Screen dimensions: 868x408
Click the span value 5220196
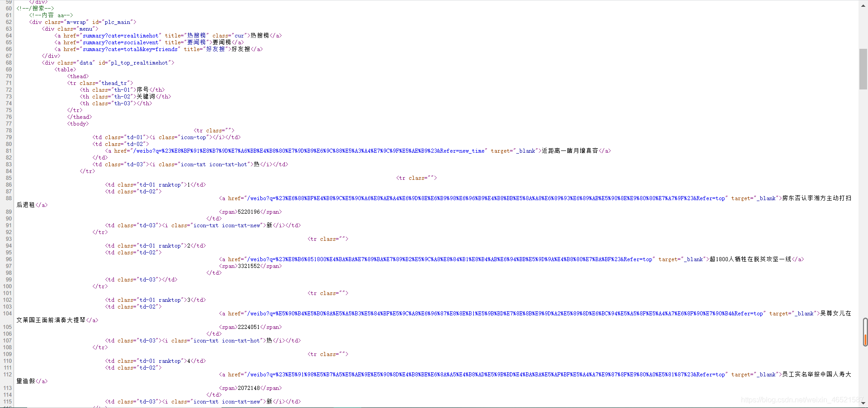(249, 212)
